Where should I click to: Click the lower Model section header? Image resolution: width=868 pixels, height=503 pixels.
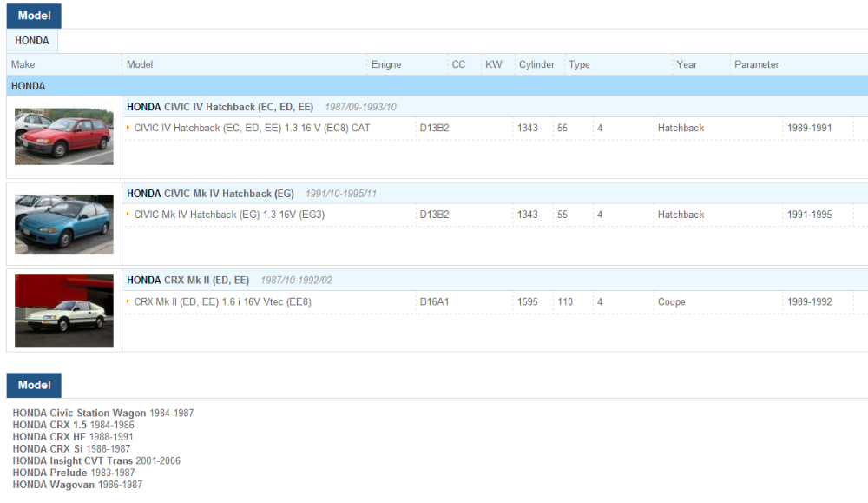click(x=34, y=385)
